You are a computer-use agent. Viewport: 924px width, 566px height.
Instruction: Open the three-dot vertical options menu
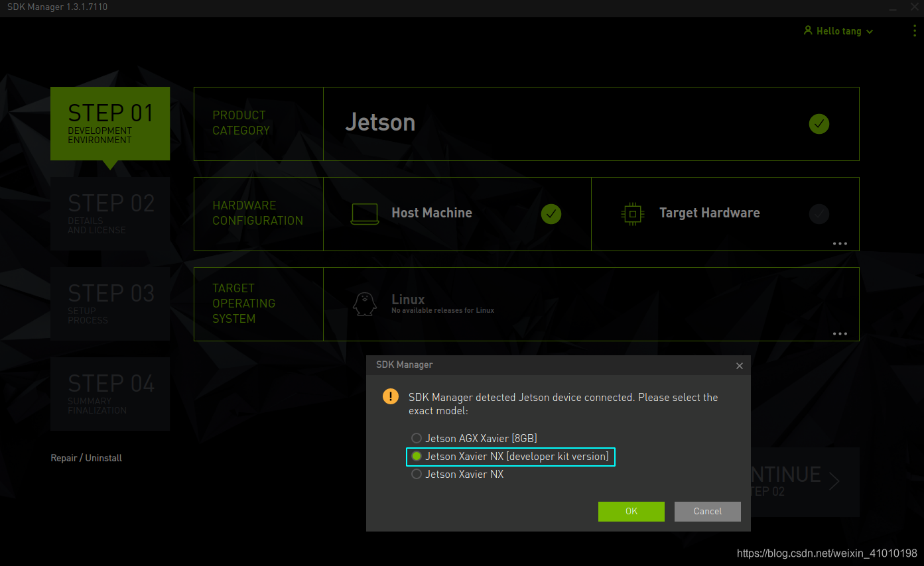point(915,31)
